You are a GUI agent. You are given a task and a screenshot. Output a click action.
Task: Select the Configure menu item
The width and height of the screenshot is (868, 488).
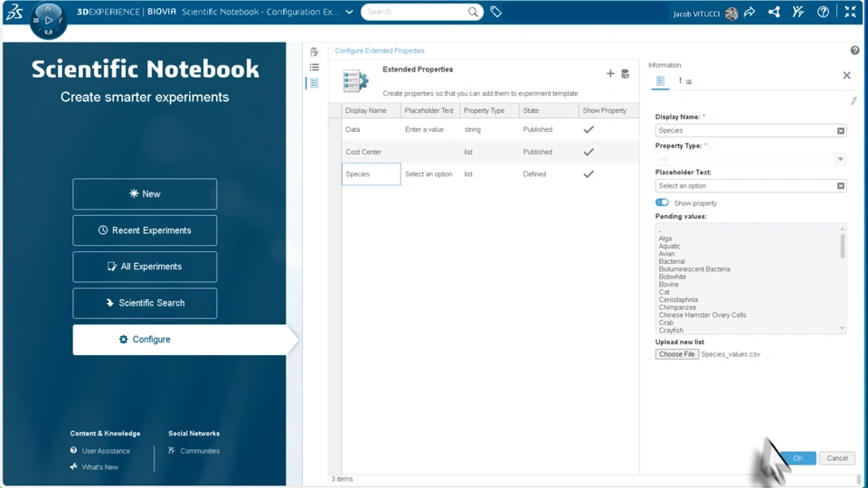(179, 339)
